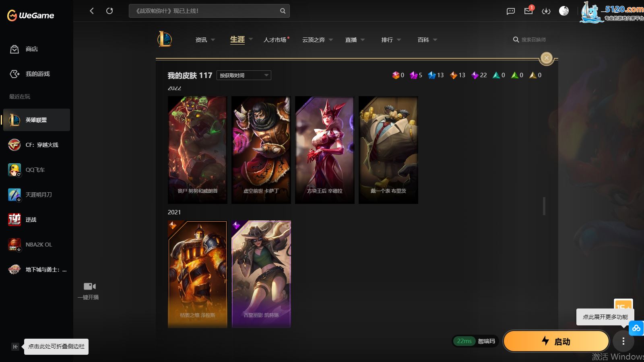Open the 人才市场 tab
This screenshot has height=362, width=644.
(275, 40)
